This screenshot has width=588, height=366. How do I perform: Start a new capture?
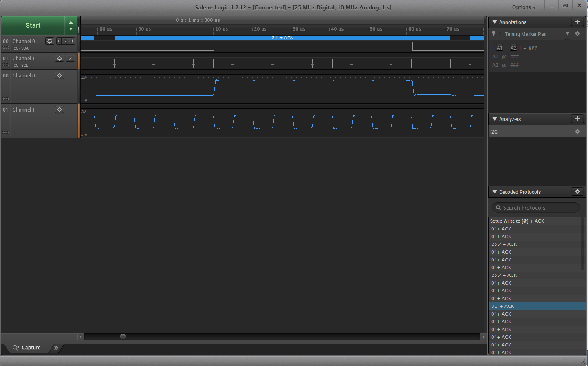click(x=33, y=25)
